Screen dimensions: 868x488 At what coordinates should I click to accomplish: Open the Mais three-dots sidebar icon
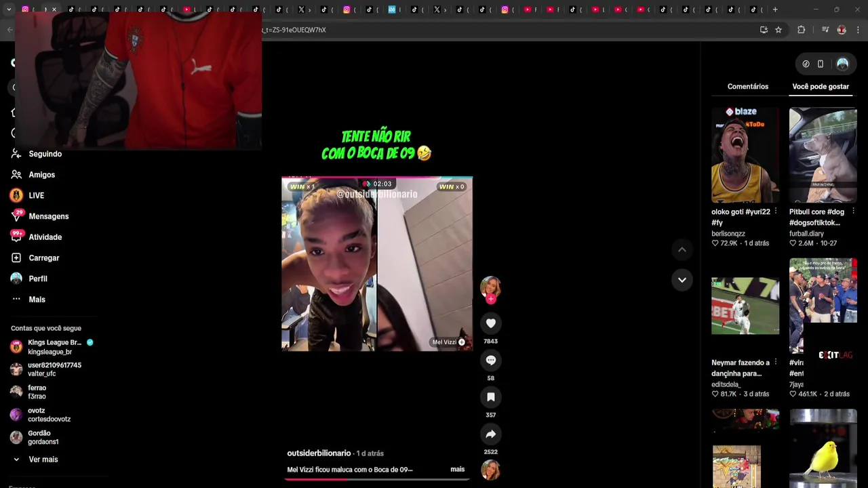[16, 299]
